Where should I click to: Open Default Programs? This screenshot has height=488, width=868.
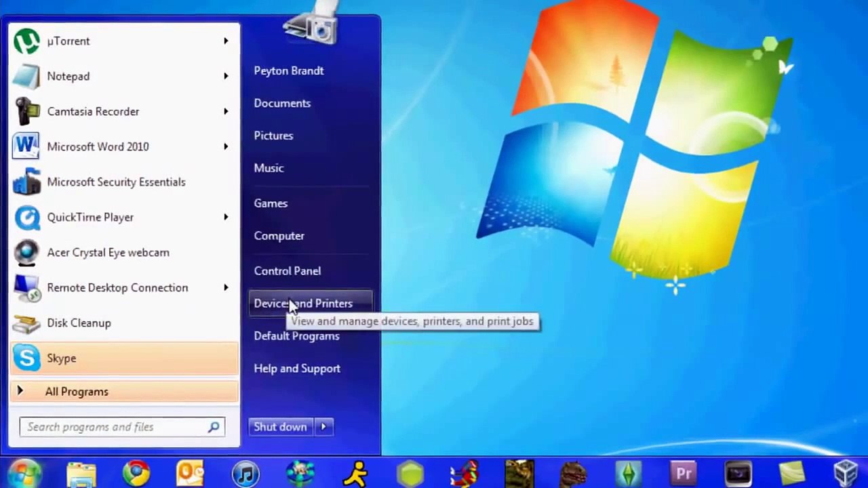pyautogui.click(x=296, y=336)
